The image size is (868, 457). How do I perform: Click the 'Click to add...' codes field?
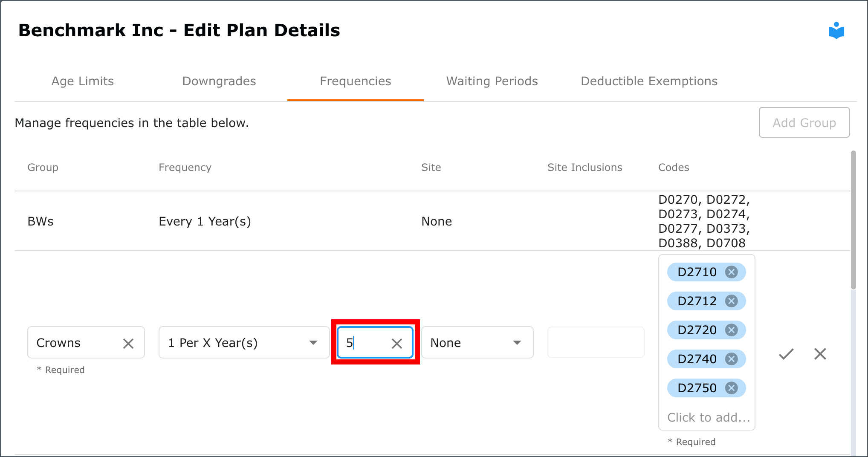709,417
